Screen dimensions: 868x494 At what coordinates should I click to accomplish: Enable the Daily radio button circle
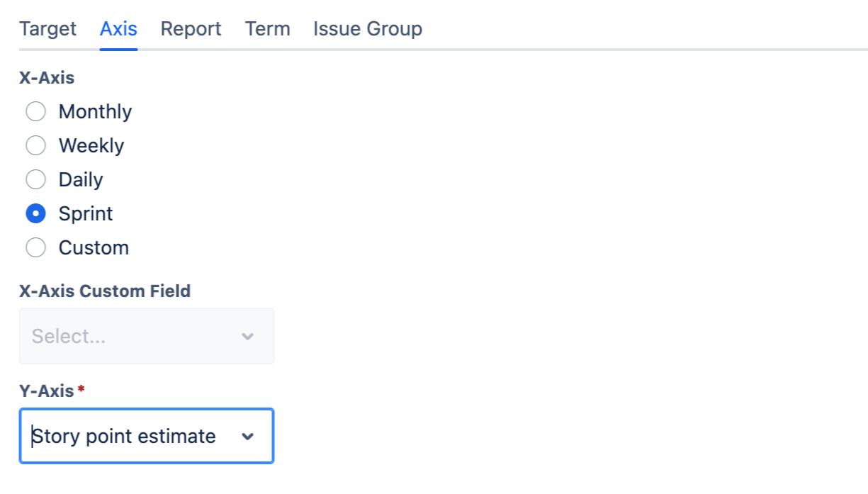click(36, 180)
